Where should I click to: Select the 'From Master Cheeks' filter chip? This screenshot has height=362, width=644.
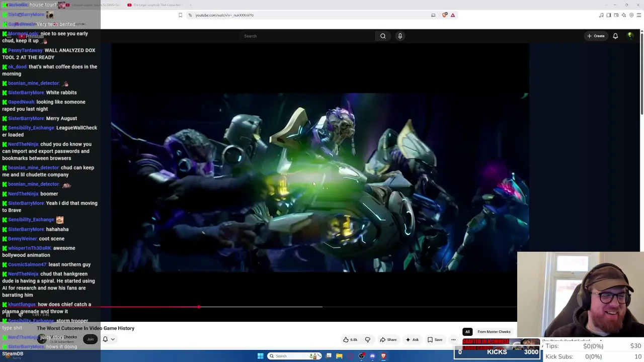494,332
